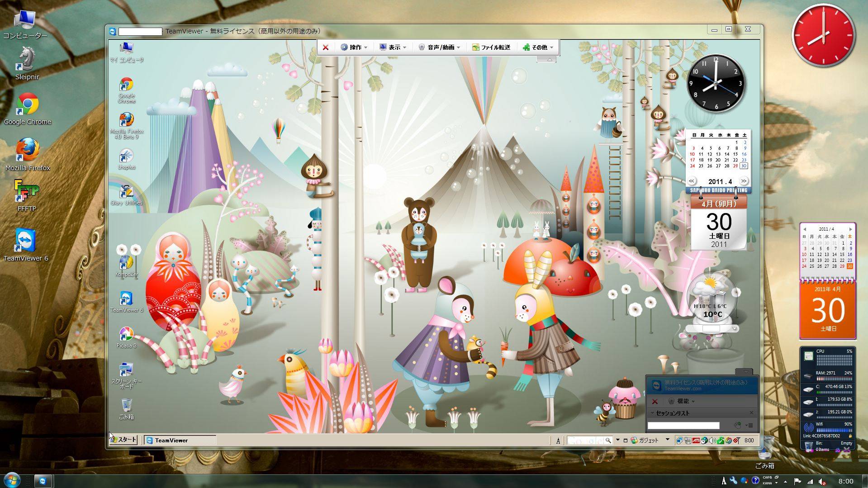Image resolution: width=868 pixels, height=488 pixels.
Task: Select the Glary Utilities remote icon
Action: (127, 195)
